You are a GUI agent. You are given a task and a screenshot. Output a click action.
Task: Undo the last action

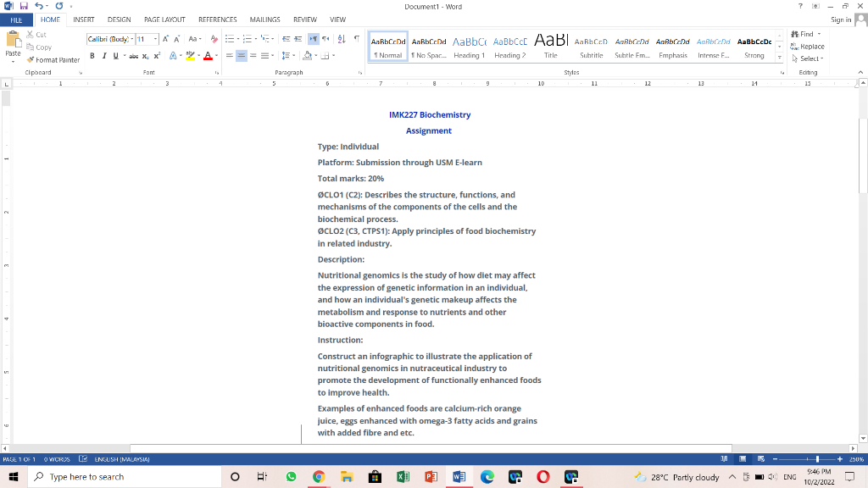tap(39, 6)
